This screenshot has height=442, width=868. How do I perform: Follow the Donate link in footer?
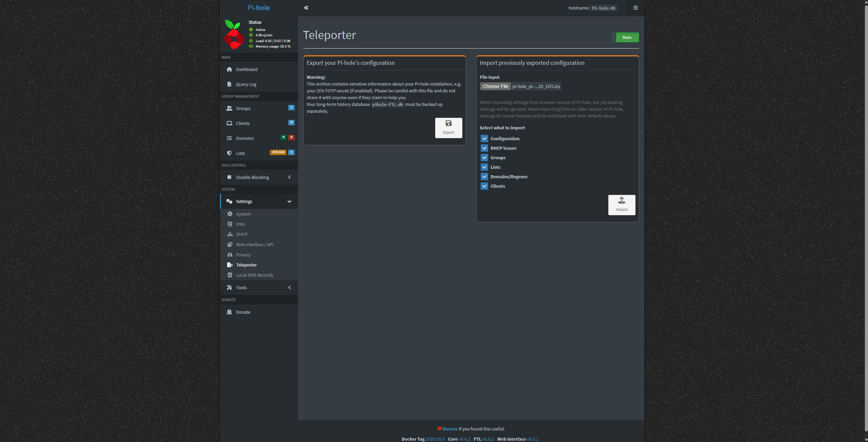pos(450,429)
